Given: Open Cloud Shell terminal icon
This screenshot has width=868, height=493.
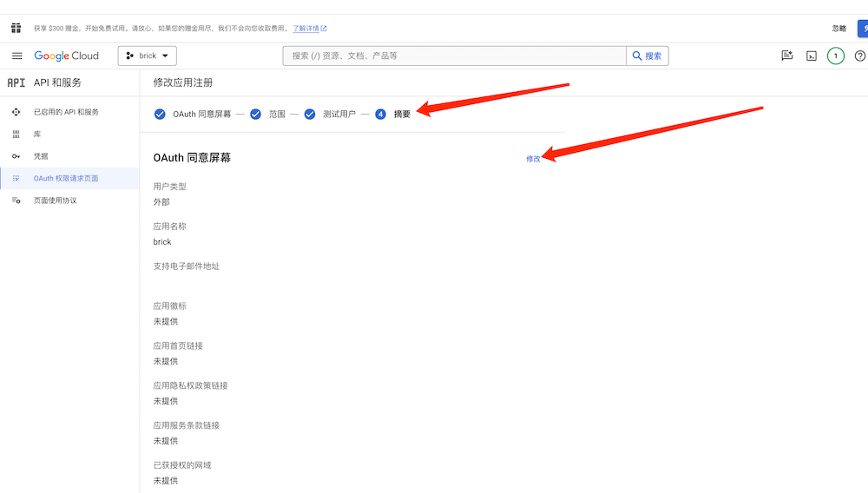Looking at the screenshot, I should (x=812, y=56).
